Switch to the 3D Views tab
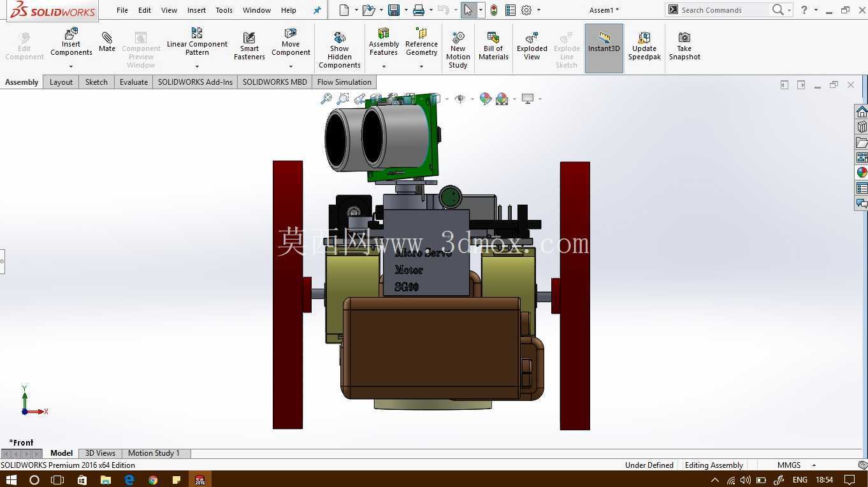The height and width of the screenshot is (487, 868). [x=100, y=453]
